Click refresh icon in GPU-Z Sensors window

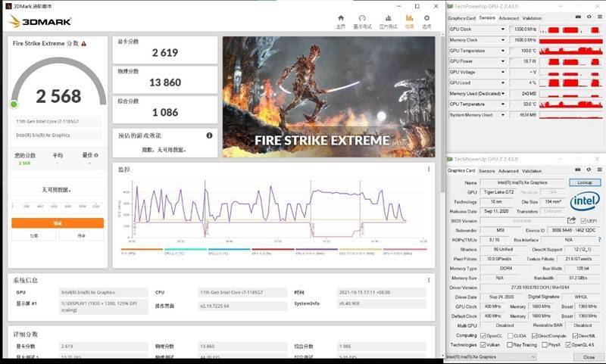coord(589,17)
